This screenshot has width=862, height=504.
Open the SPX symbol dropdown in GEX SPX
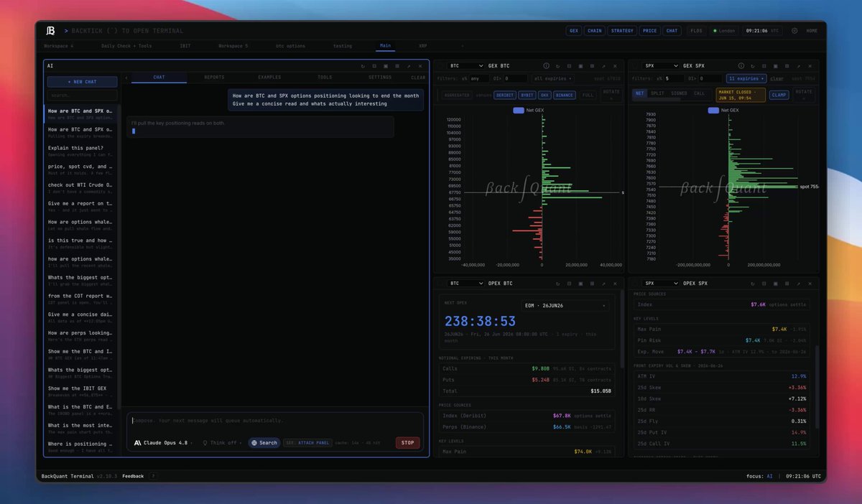pyautogui.click(x=659, y=65)
